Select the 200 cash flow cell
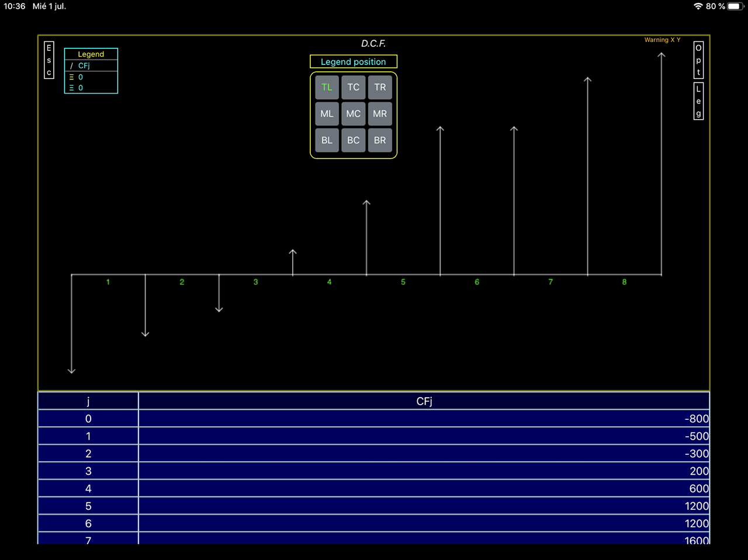 [x=424, y=471]
